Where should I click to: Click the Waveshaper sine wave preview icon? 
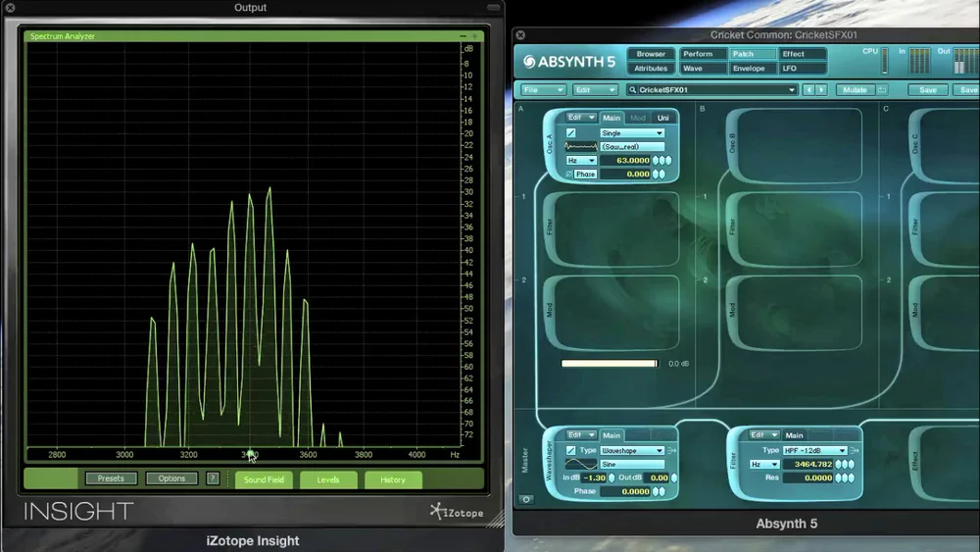[580, 464]
